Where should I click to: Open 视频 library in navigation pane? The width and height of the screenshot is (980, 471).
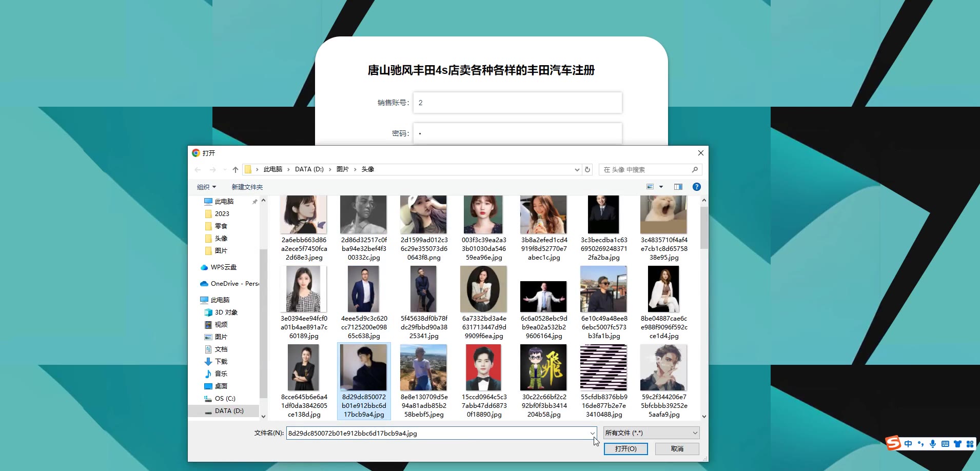point(221,325)
